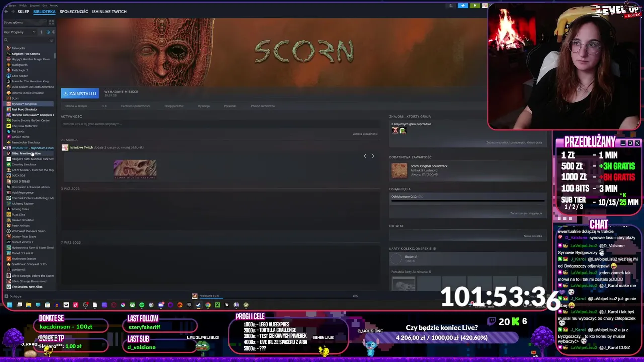This screenshot has width=644, height=362.
Task: Toggle sort order arrow in library sidebar
Action: coord(41,32)
